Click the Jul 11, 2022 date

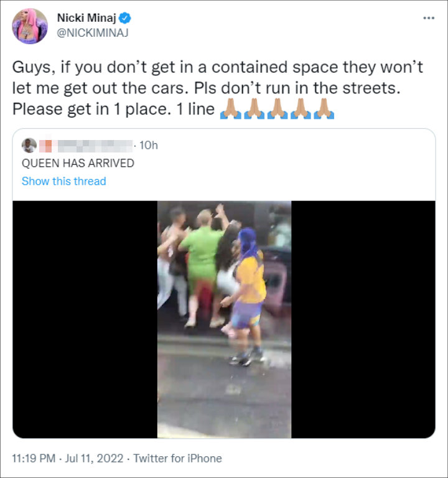(94, 458)
